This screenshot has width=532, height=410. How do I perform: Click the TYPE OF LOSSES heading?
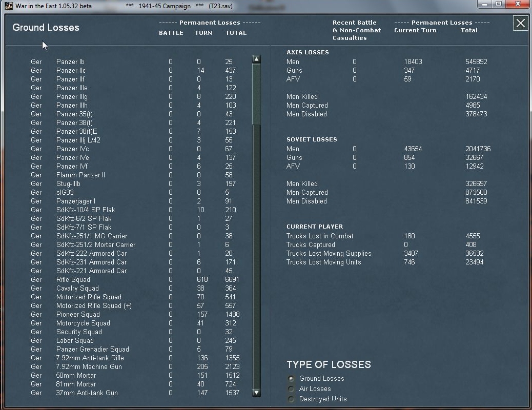(x=329, y=364)
